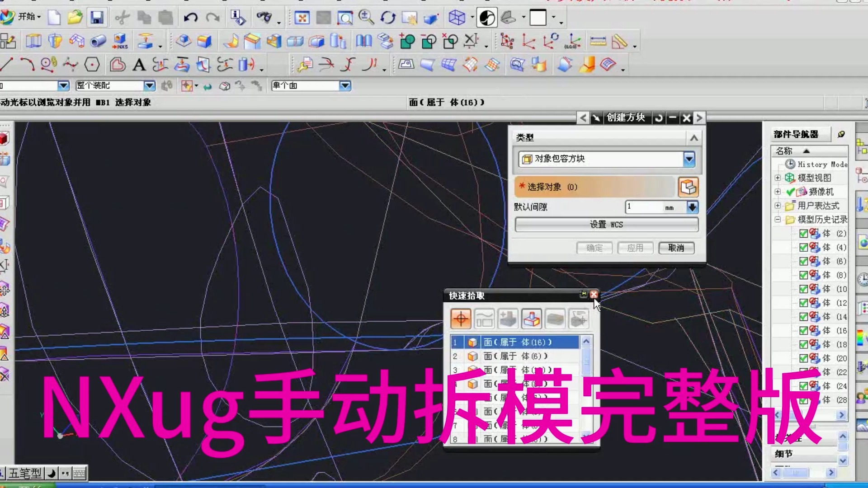Collapse the 类型 section chevron
868x488 pixels.
[x=694, y=137]
